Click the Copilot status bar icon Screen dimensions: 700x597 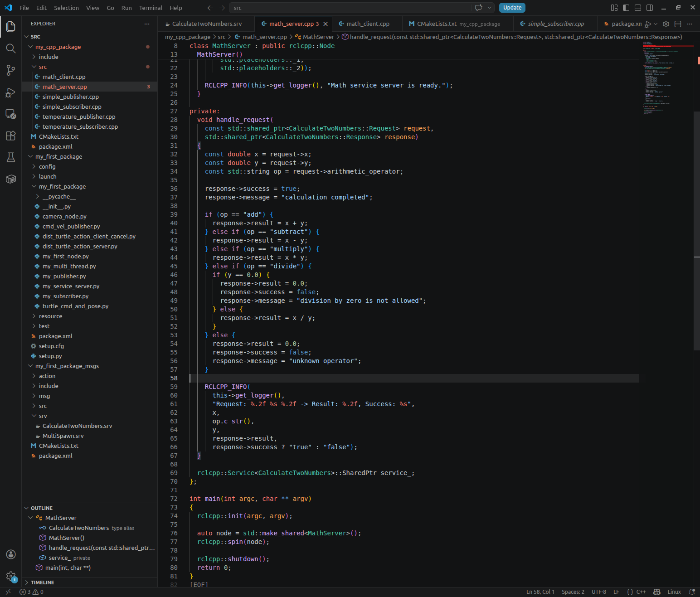[656, 592]
